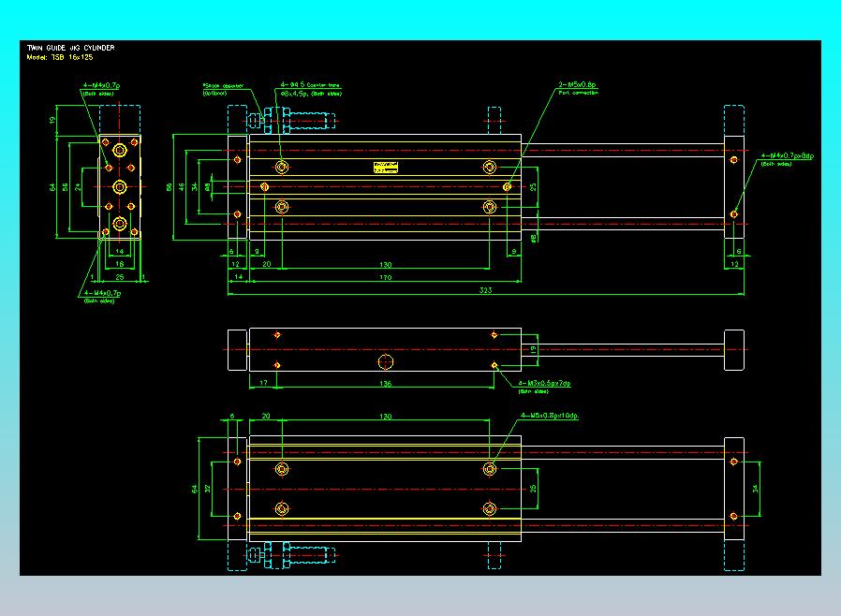
Task: Click the '4-φ4.5 Counter bore' callout text
Action: (x=311, y=84)
